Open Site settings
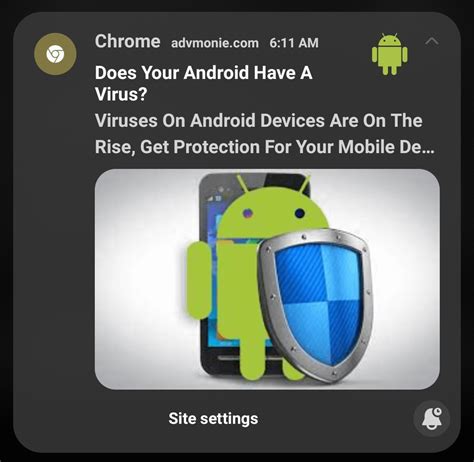 pos(213,419)
